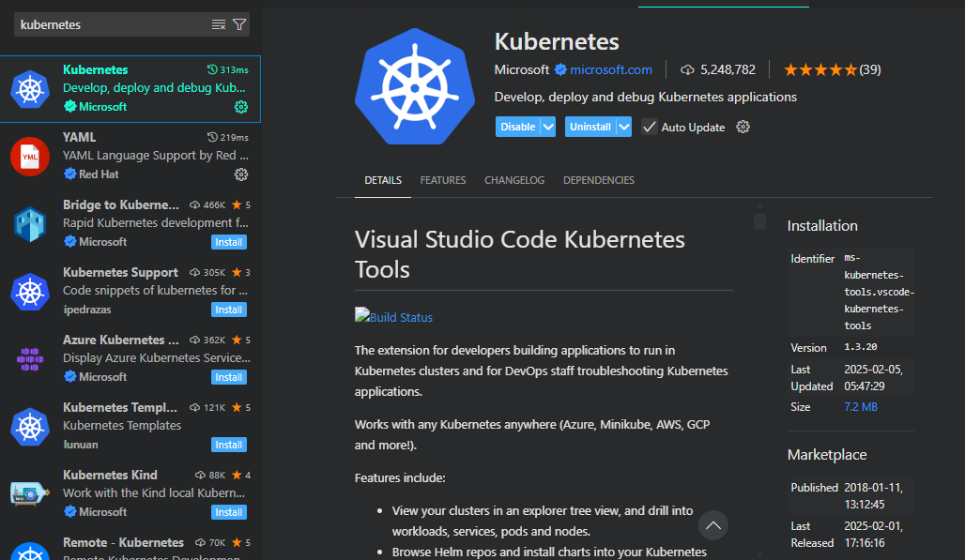Click the install count cloud icon

click(687, 70)
